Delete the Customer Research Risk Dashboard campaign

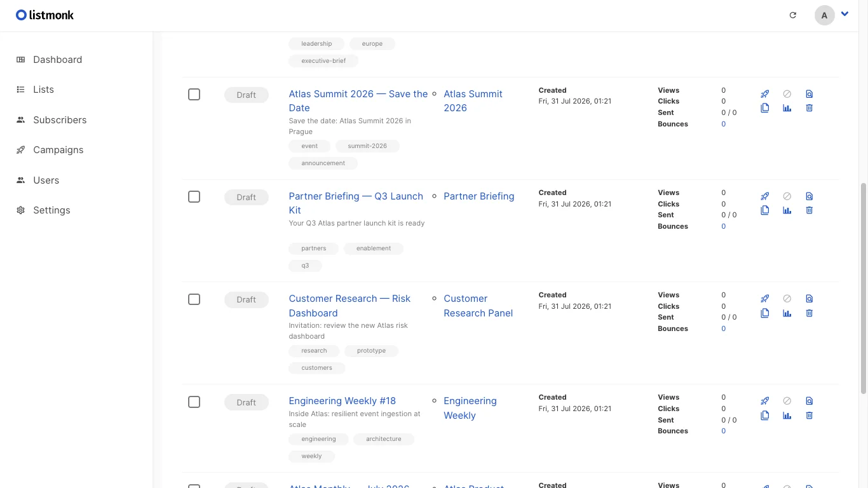tap(809, 313)
